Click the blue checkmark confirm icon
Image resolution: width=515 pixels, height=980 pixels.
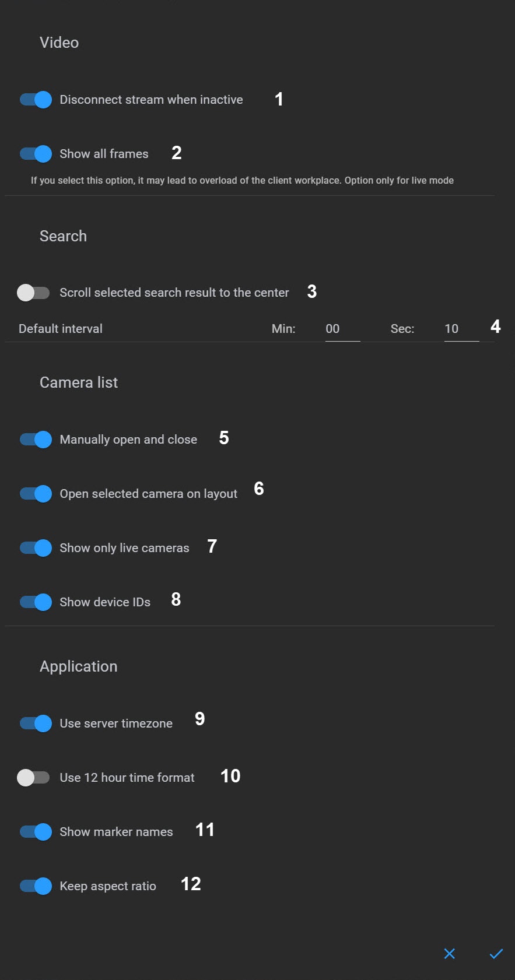[496, 954]
